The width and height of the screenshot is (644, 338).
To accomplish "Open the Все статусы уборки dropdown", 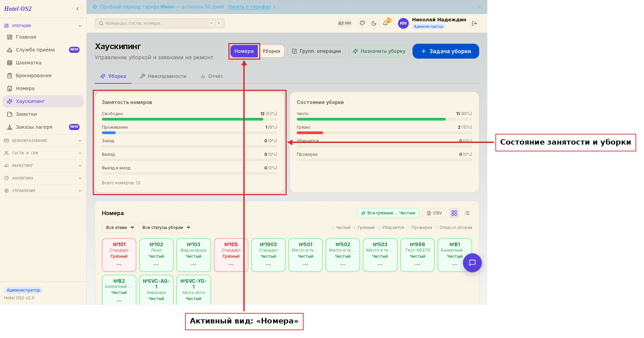I will tap(165, 228).
